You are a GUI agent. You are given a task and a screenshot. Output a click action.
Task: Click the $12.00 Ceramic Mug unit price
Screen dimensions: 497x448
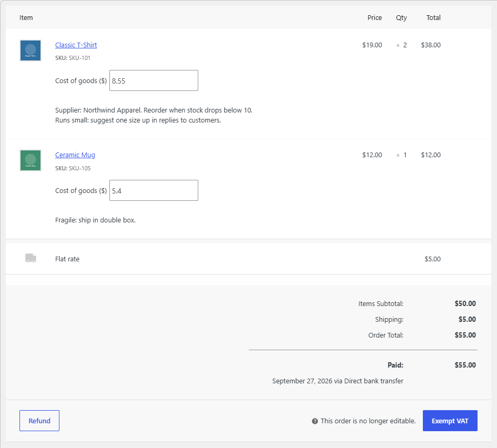372,155
